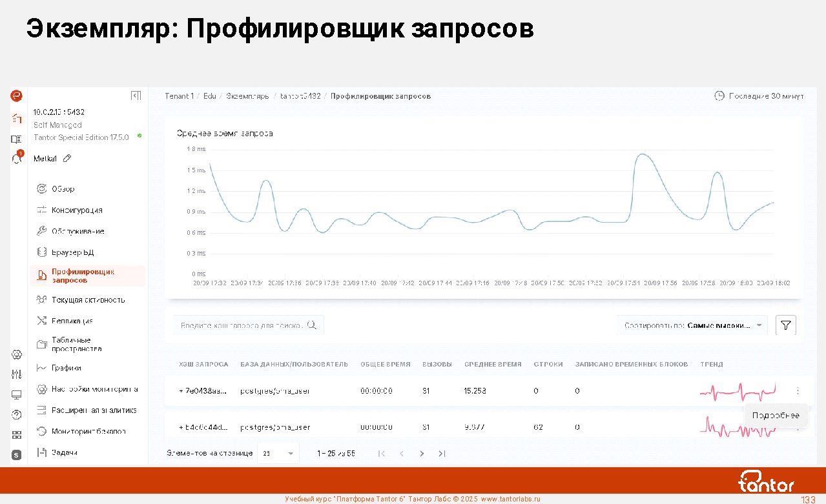This screenshot has width=826, height=504.
Task: Click Tenant 1 breadcrumb link
Action: tap(178, 96)
